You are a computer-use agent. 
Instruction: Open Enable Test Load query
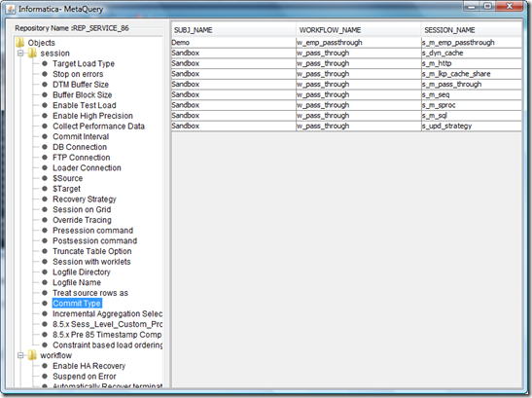pos(85,105)
